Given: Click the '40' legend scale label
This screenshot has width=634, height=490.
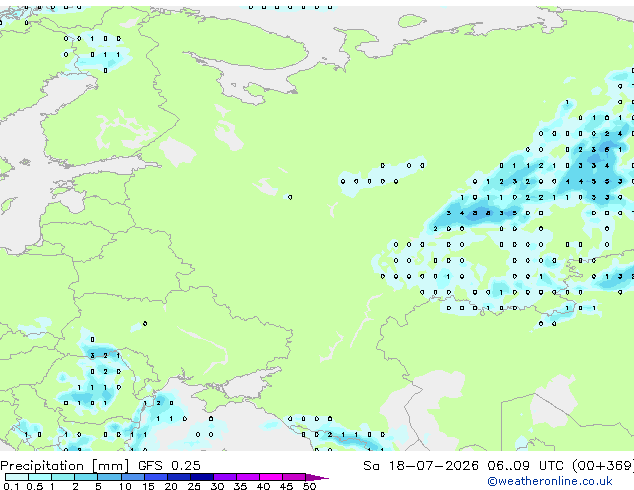Looking at the screenshot, I should point(263,486).
